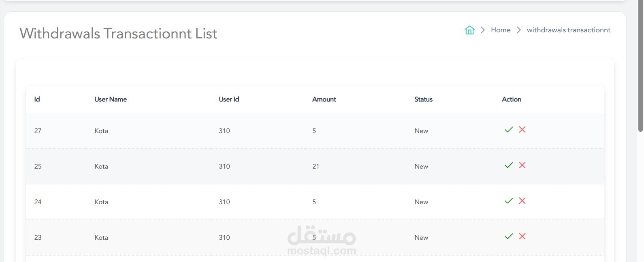Reject withdrawal transaction with Id 24
Viewport: 644px width, 262px height.
click(x=522, y=201)
